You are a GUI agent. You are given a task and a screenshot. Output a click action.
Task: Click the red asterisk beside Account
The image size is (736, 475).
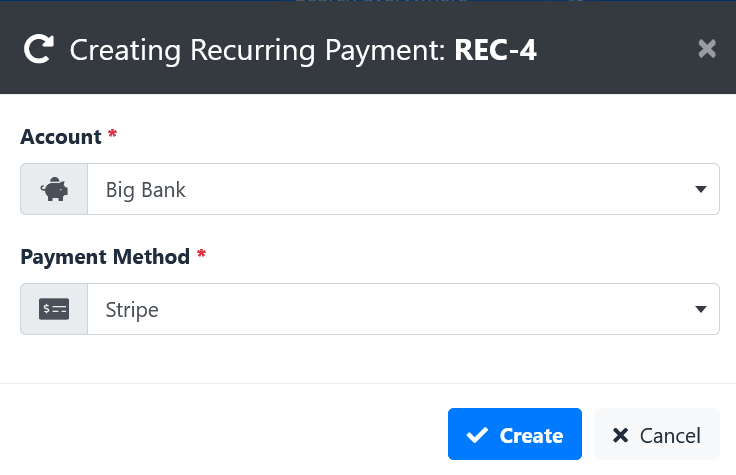tap(112, 135)
